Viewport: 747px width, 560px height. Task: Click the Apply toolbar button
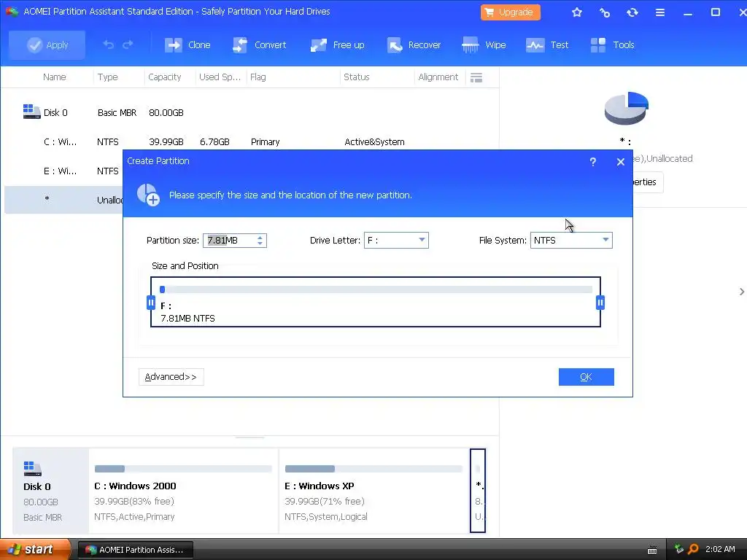pos(47,44)
